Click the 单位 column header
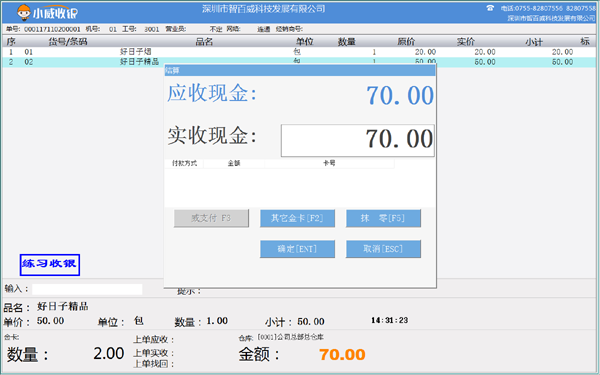Viewport: 600px width, 375px height. click(305, 42)
